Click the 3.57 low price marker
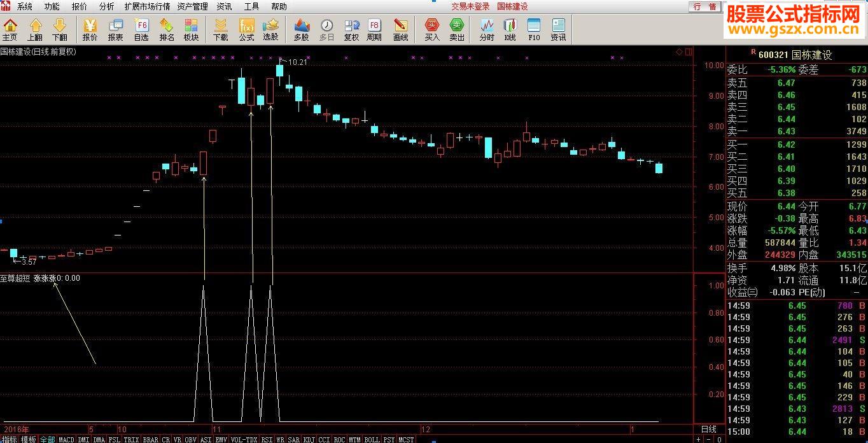 29,262
